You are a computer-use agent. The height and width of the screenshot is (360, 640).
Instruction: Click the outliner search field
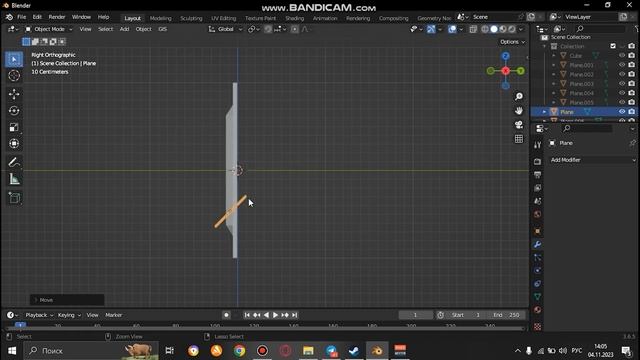(600, 29)
